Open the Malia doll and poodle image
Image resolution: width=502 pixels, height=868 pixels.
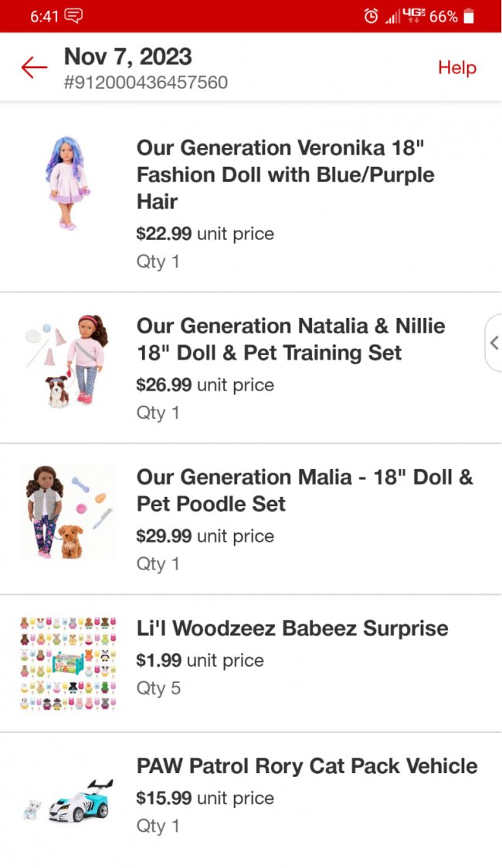click(68, 511)
